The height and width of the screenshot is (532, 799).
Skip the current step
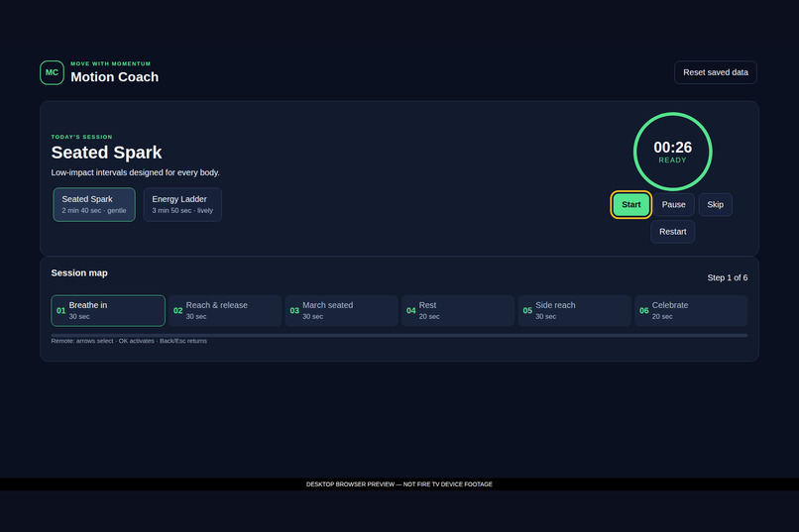pyautogui.click(x=715, y=205)
